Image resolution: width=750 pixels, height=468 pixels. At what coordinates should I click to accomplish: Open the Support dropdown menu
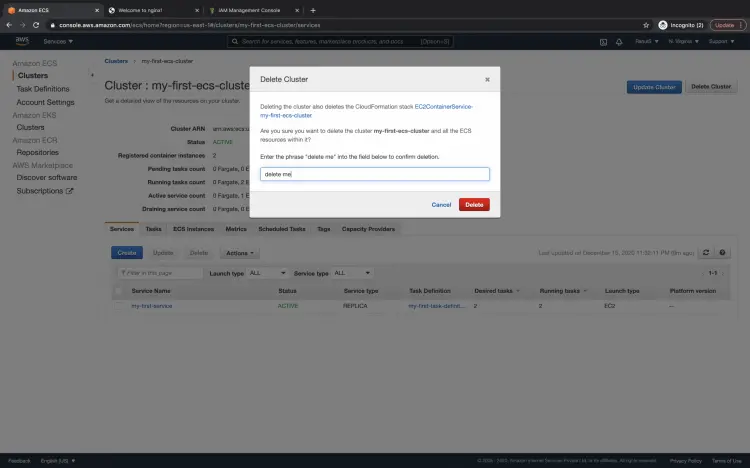[721, 42]
